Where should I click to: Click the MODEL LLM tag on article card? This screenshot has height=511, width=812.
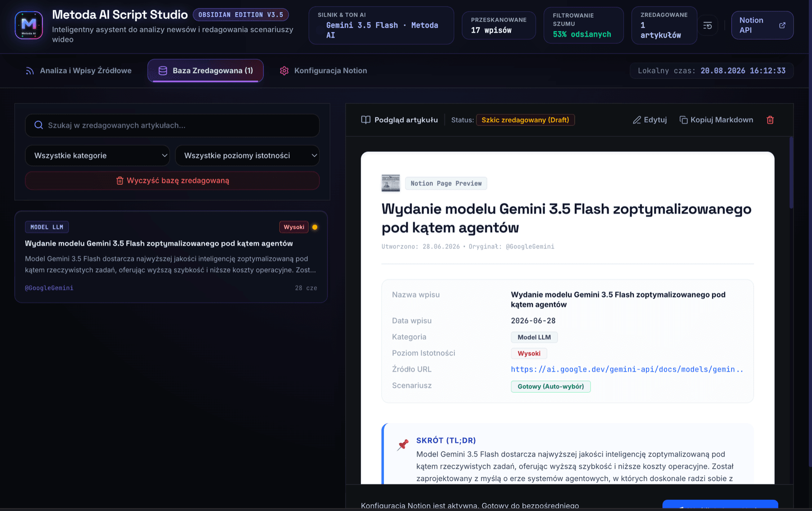click(x=47, y=227)
